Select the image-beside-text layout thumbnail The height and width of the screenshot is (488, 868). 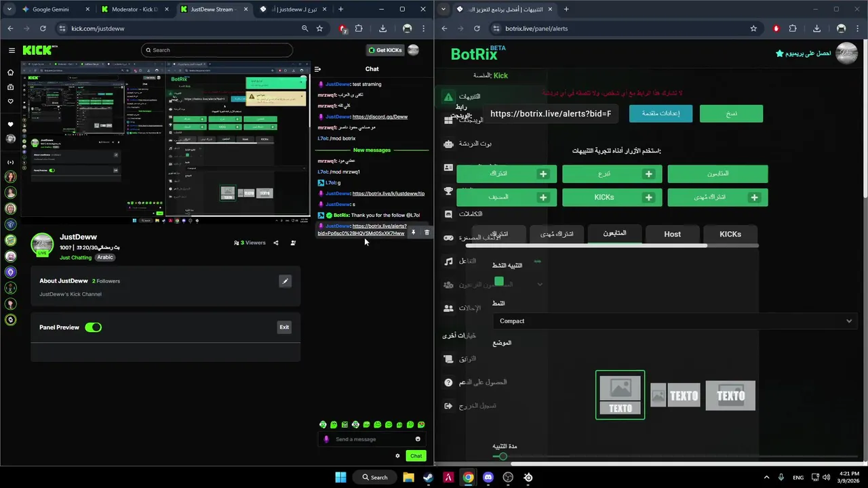pyautogui.click(x=675, y=395)
